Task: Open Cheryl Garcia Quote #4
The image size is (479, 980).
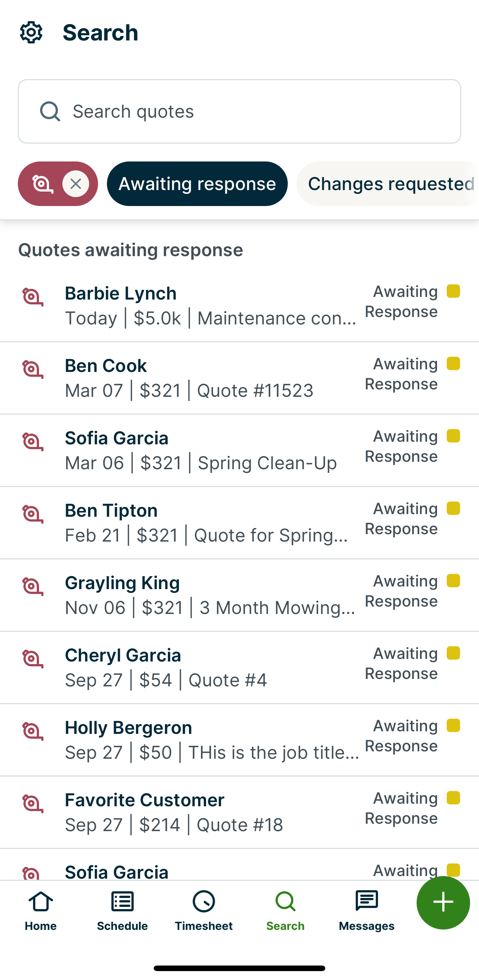Action: [x=209, y=668]
